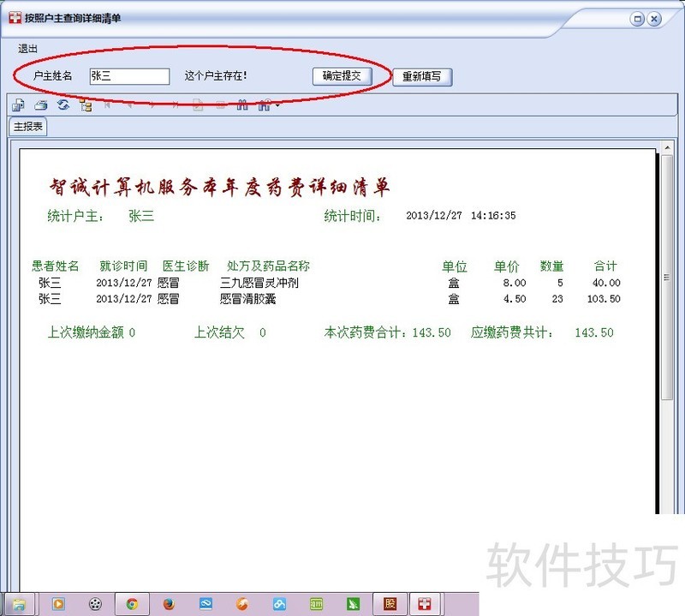Select the 主报表 tab
The width and height of the screenshot is (685, 616).
tap(28, 127)
